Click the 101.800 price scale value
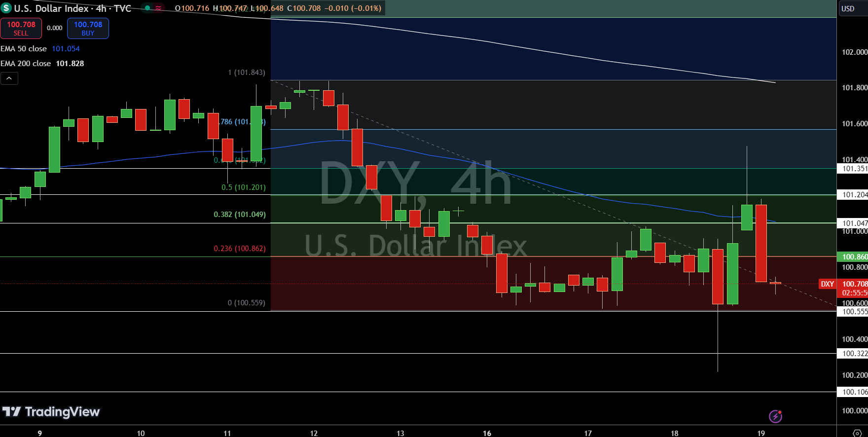Viewport: 868px width, 437px height. [x=854, y=88]
